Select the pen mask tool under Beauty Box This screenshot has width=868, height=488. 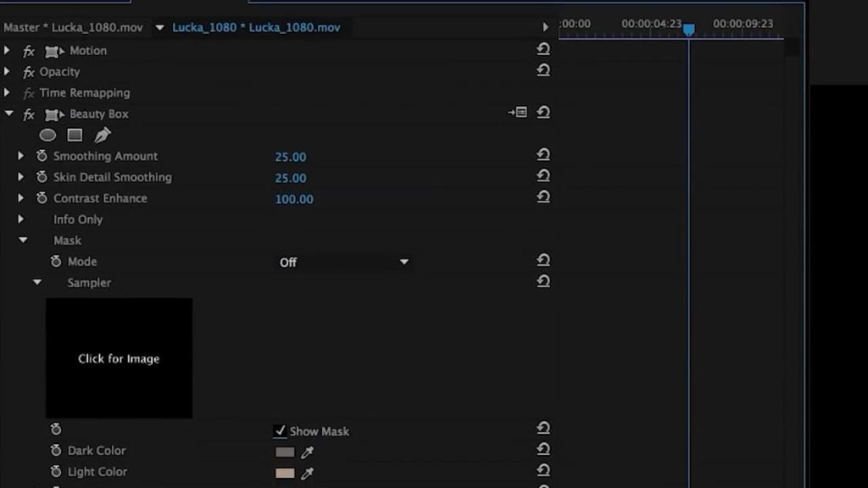pyautogui.click(x=102, y=135)
